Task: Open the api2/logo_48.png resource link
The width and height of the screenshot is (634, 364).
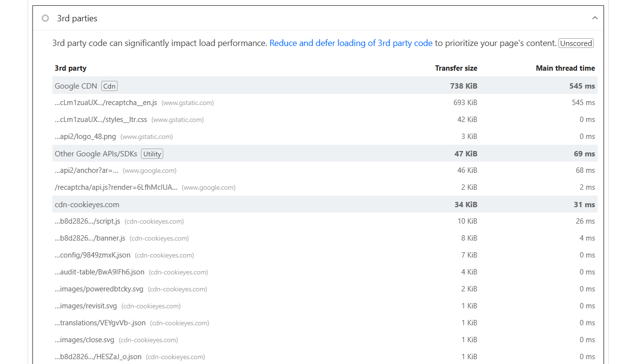Action: (x=85, y=136)
